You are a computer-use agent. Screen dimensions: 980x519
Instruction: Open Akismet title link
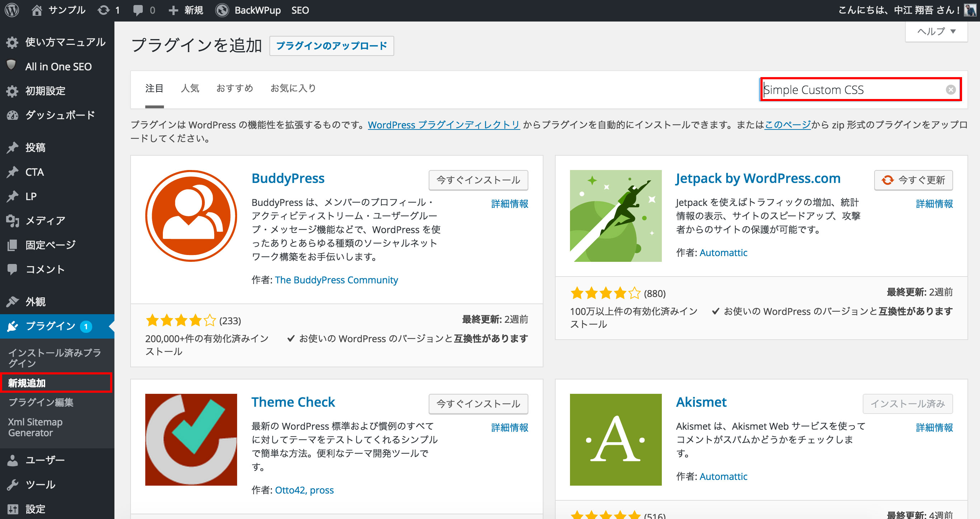pyautogui.click(x=701, y=402)
